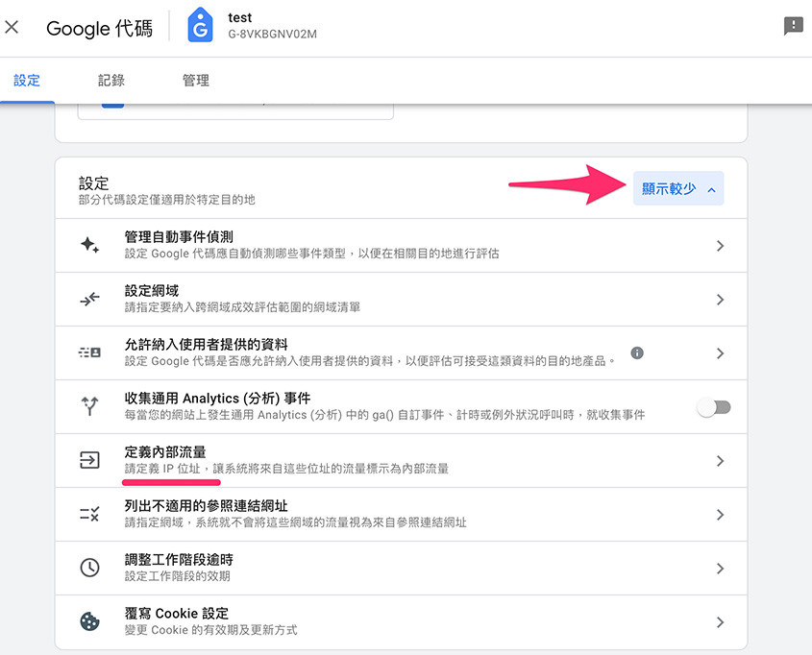Open the send feedback icon in the header

[793, 25]
